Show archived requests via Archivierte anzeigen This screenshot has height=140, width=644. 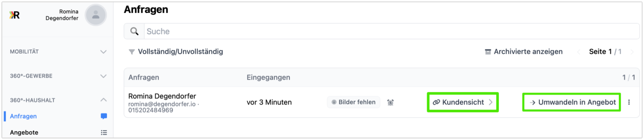click(x=528, y=52)
